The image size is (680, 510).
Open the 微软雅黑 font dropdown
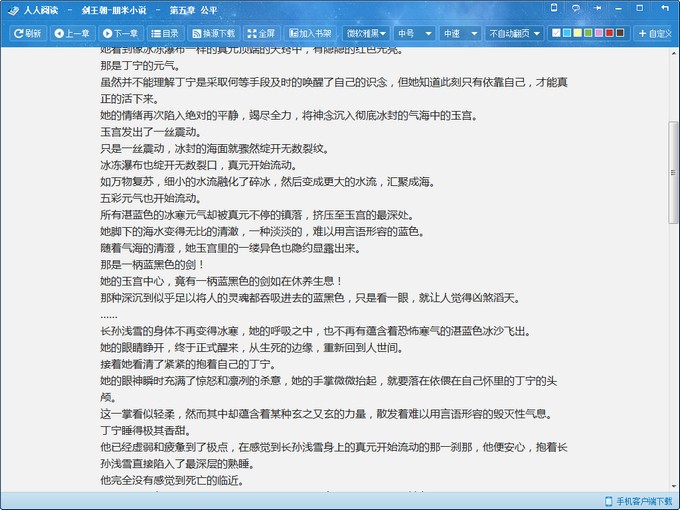click(x=366, y=33)
